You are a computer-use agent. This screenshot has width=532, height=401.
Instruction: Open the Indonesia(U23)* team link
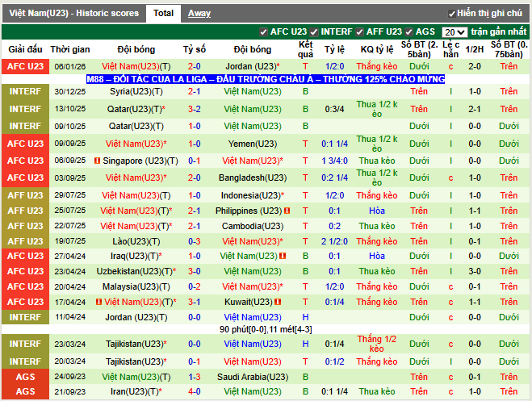[253, 195]
